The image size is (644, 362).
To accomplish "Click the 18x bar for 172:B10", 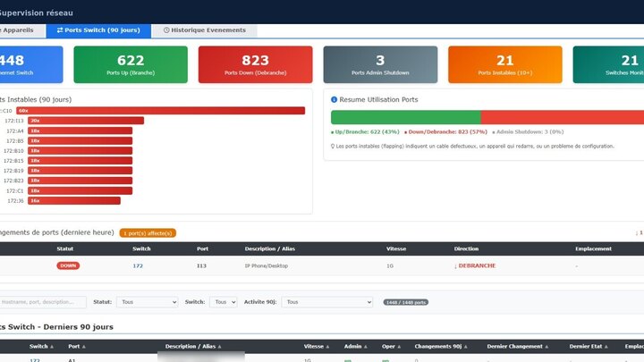I will [x=80, y=151].
